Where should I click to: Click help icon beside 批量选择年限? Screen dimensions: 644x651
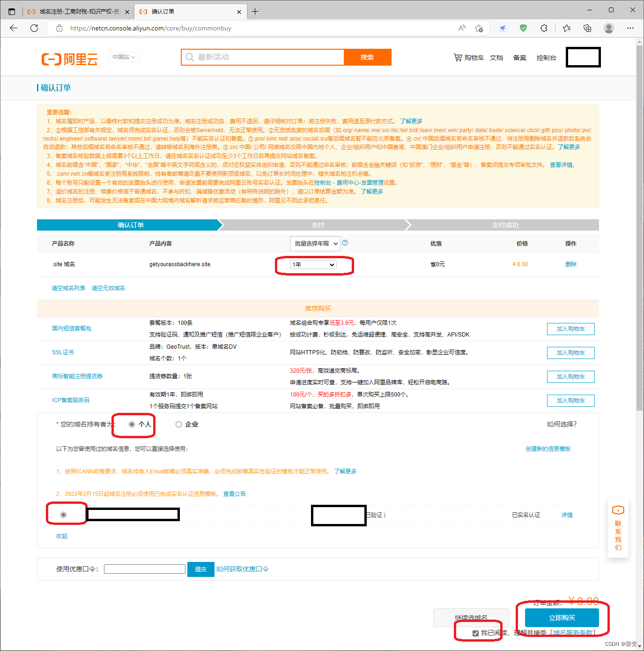pos(345,243)
